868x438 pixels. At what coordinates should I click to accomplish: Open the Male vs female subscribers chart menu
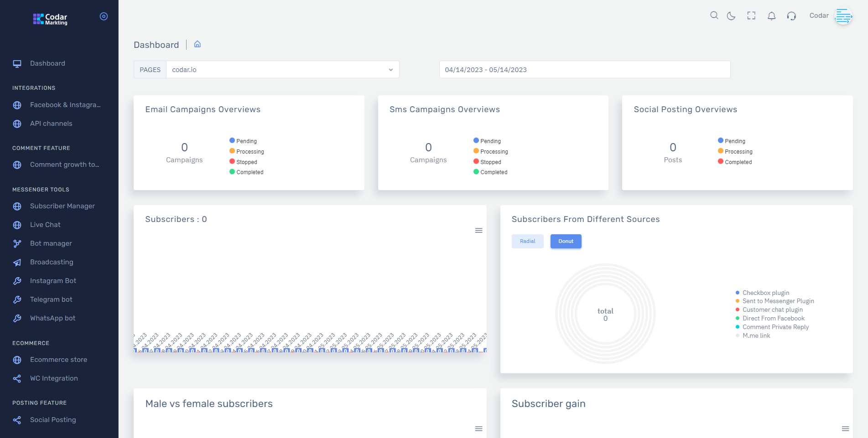(478, 428)
